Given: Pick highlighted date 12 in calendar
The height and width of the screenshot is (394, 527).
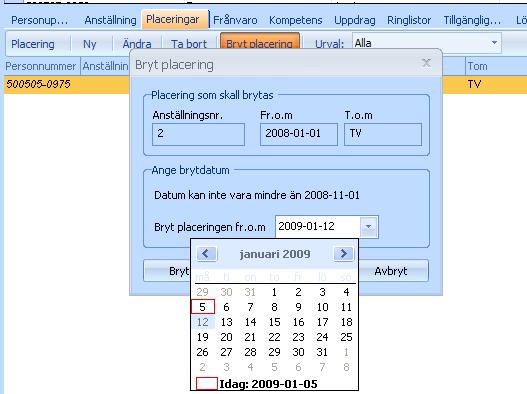Looking at the screenshot, I should (203, 322).
